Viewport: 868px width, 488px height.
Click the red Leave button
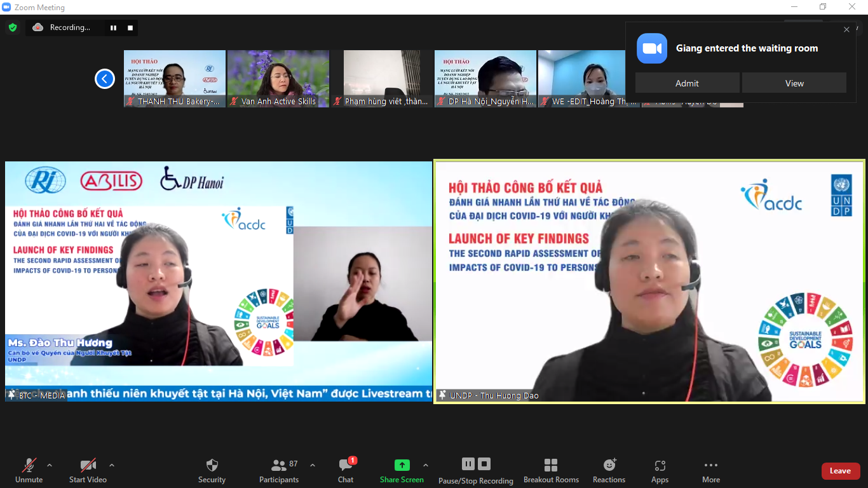click(841, 471)
